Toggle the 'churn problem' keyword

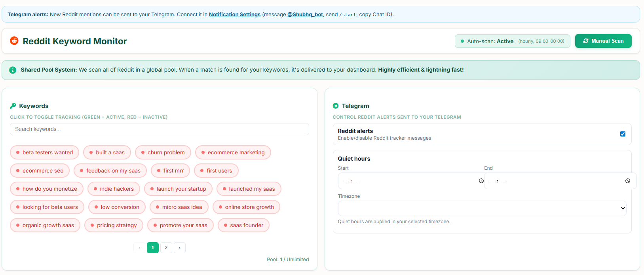[x=163, y=152]
